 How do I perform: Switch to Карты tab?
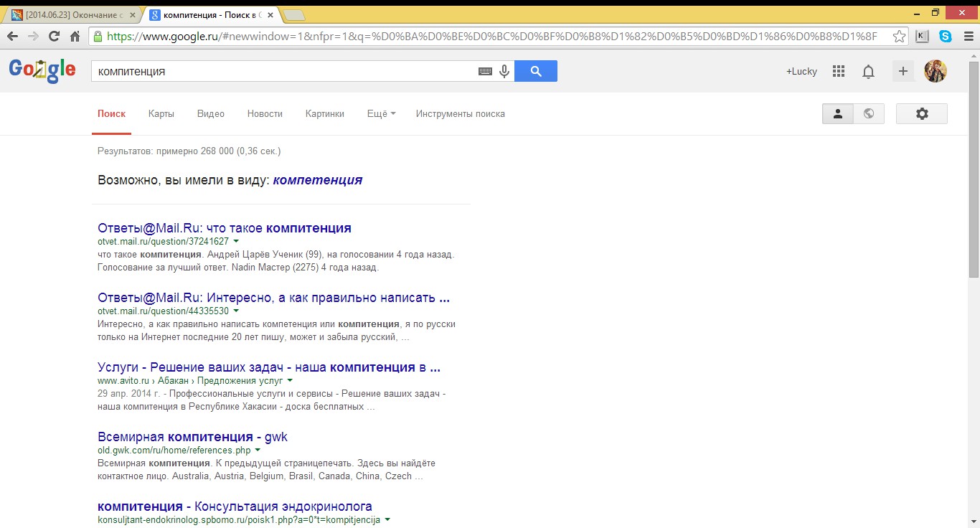[161, 113]
